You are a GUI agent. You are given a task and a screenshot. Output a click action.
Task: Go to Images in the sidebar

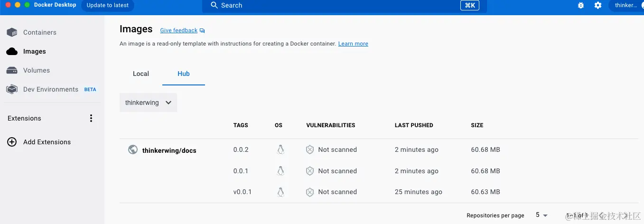click(x=34, y=51)
